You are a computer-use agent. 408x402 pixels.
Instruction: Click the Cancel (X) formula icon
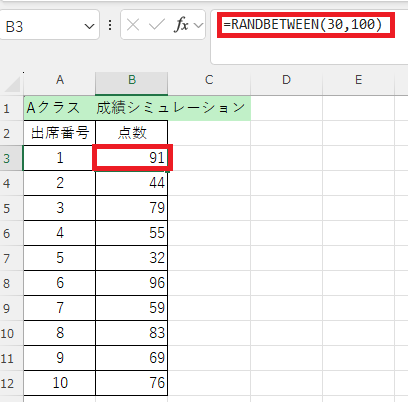point(133,25)
